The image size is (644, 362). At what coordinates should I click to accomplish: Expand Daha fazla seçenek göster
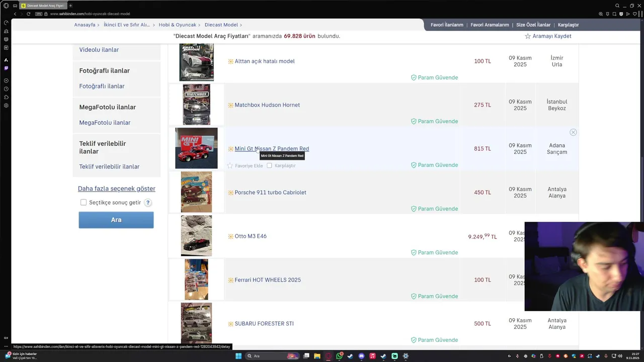tap(117, 189)
